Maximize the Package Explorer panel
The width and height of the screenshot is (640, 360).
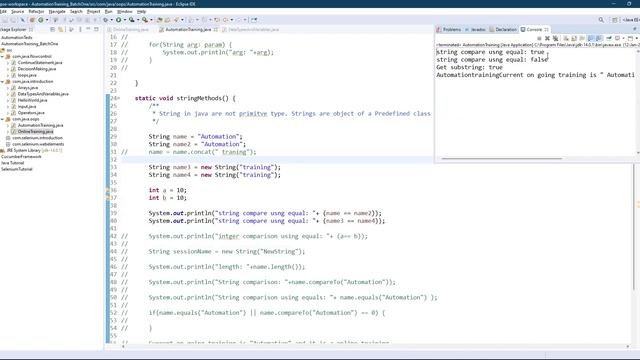(x=96, y=29)
